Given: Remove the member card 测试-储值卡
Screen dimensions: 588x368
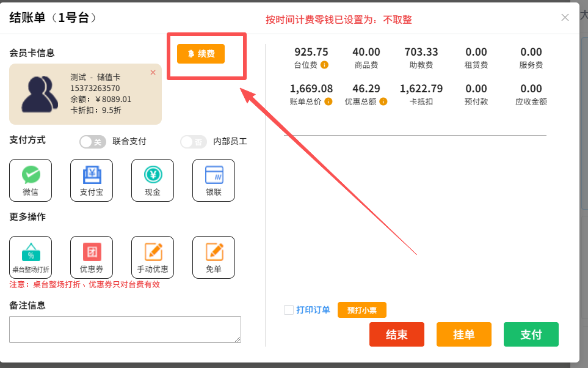Looking at the screenshot, I should tap(153, 72).
